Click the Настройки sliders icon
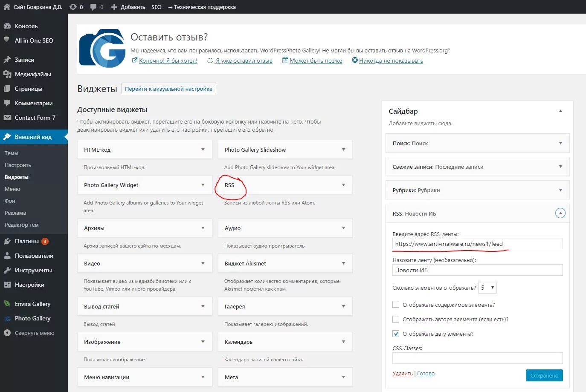 pyautogui.click(x=7, y=285)
